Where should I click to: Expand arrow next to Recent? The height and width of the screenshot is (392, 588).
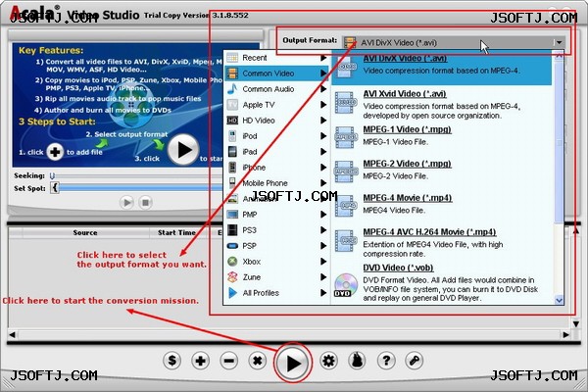pyautogui.click(x=323, y=58)
